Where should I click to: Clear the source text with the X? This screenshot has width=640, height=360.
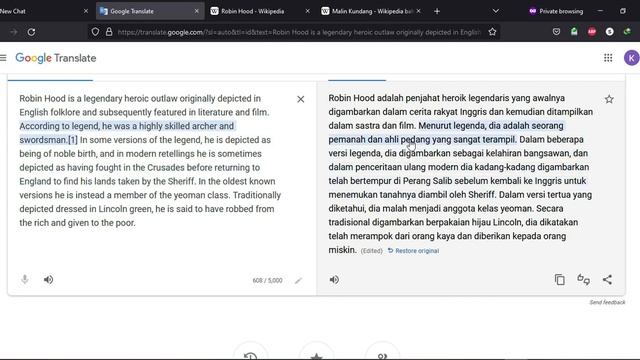(301, 99)
